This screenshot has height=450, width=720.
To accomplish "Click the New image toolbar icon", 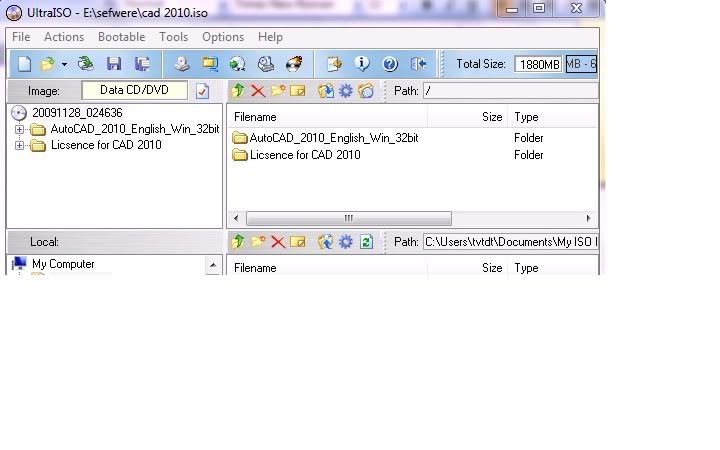I will tap(25, 64).
